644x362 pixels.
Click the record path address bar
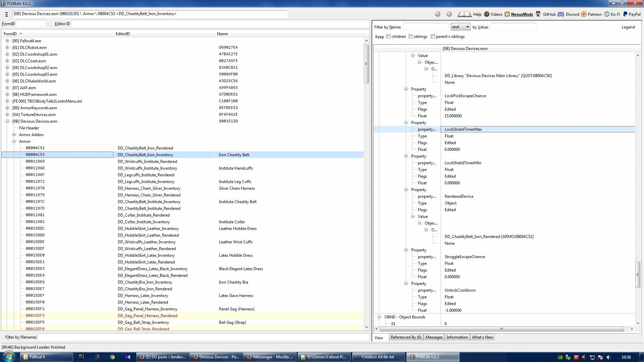point(150,14)
